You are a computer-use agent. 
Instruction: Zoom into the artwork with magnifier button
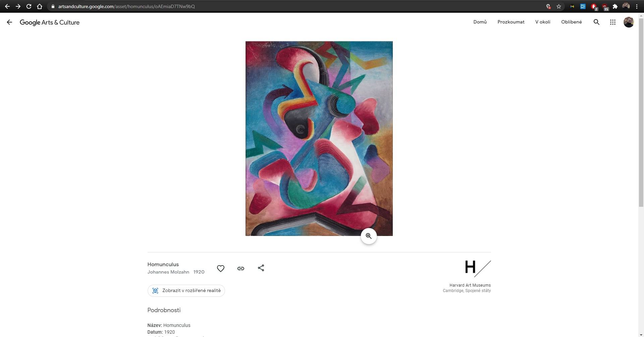pyautogui.click(x=369, y=236)
